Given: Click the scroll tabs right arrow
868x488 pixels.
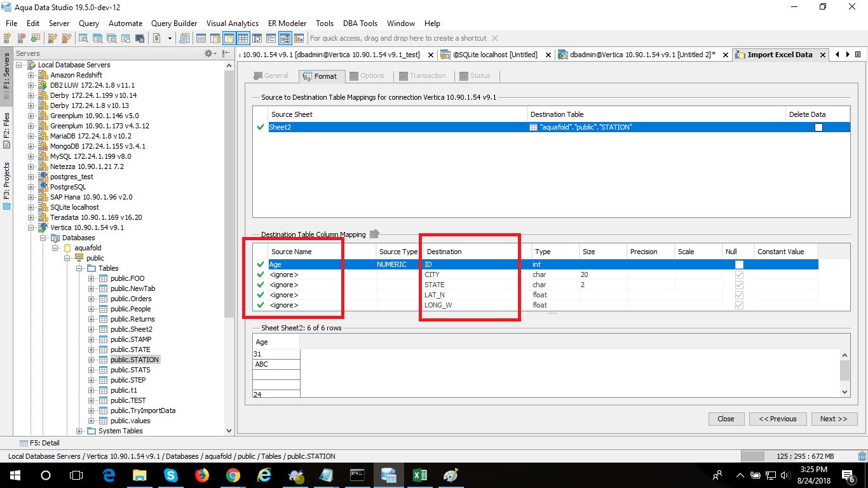Looking at the screenshot, I should tap(848, 55).
